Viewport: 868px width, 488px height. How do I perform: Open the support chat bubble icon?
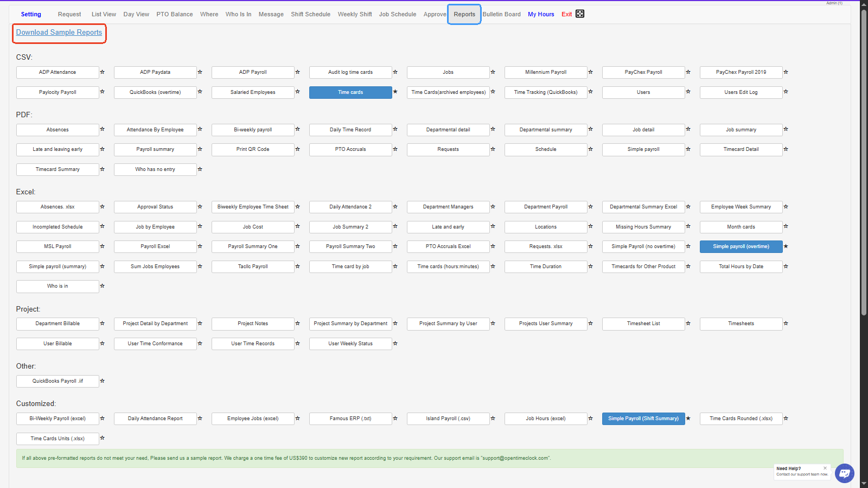coord(844,473)
